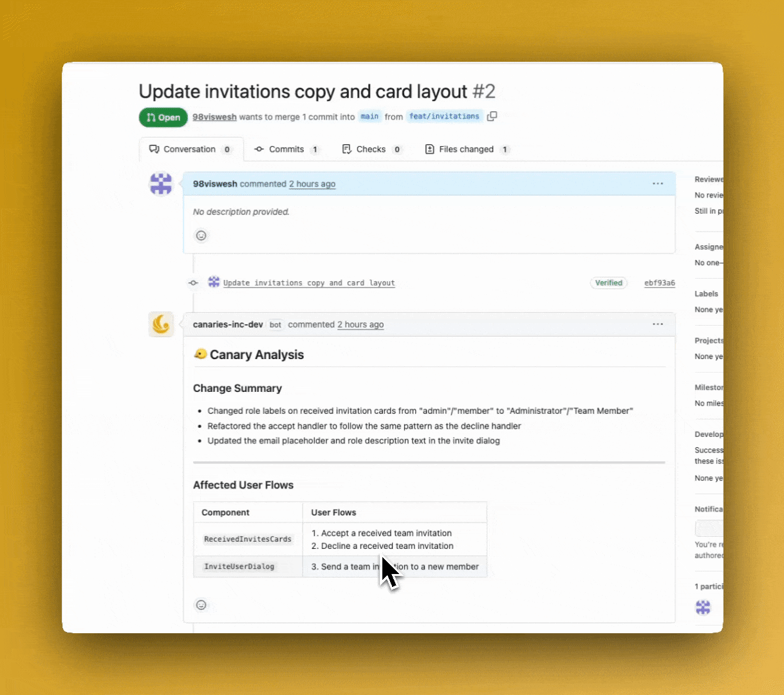Image resolution: width=784 pixels, height=695 pixels.
Task: Click the participant avatar in the sidebar
Action: [x=702, y=607]
